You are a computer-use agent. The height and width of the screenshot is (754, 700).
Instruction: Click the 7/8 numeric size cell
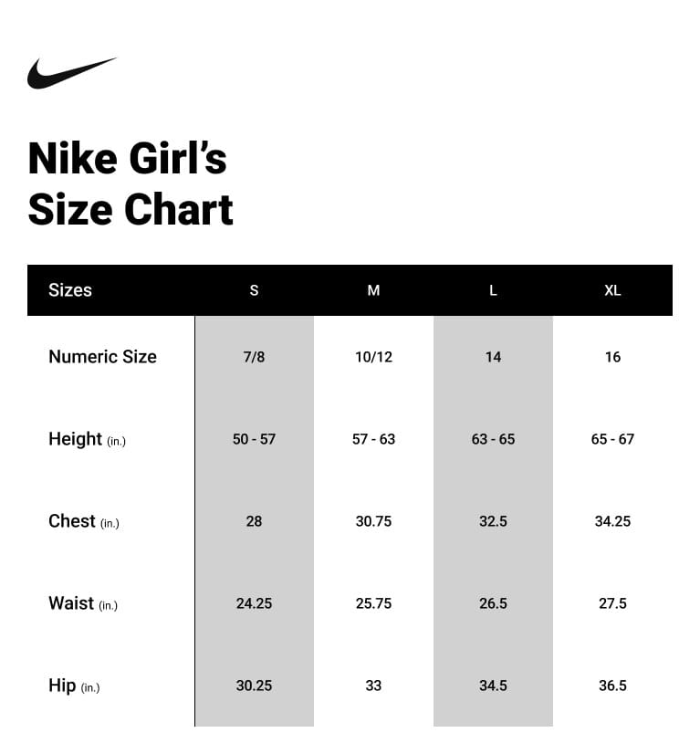pyautogui.click(x=254, y=357)
